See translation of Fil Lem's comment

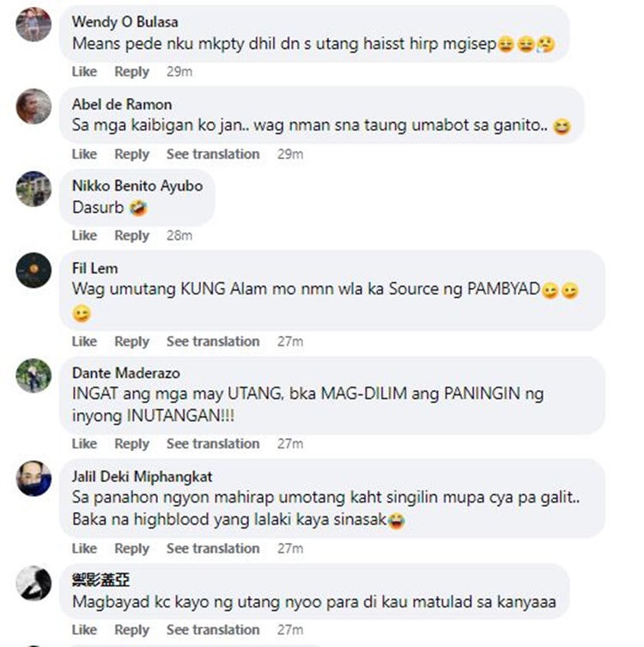tap(213, 341)
